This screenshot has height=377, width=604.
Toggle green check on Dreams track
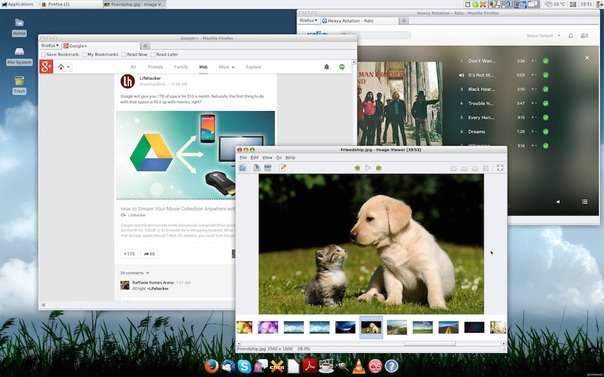point(545,132)
